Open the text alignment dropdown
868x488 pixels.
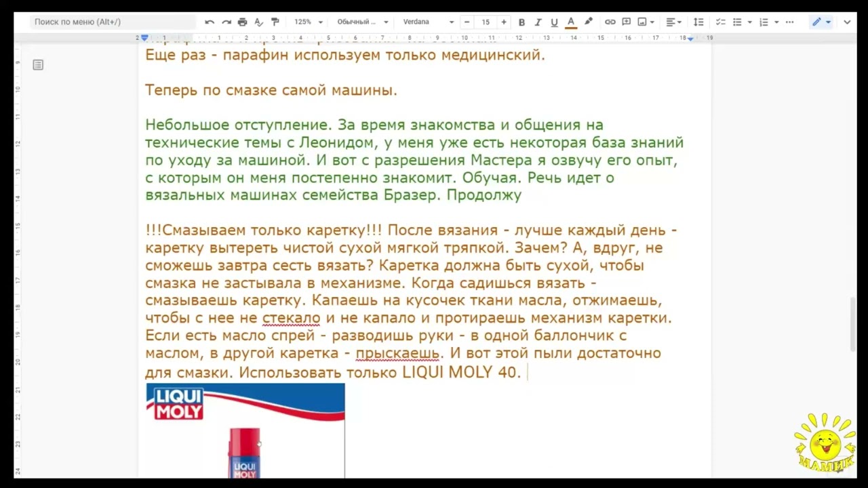tap(675, 22)
